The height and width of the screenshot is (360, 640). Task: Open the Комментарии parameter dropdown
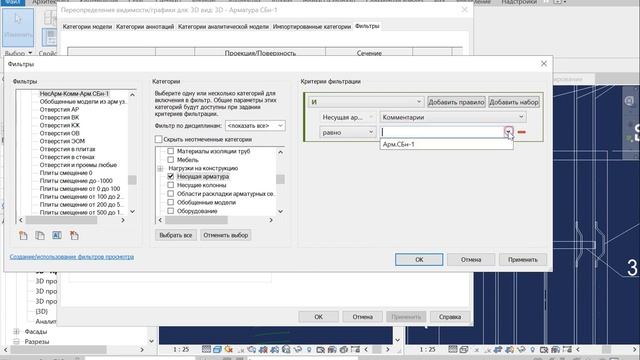(x=453, y=117)
